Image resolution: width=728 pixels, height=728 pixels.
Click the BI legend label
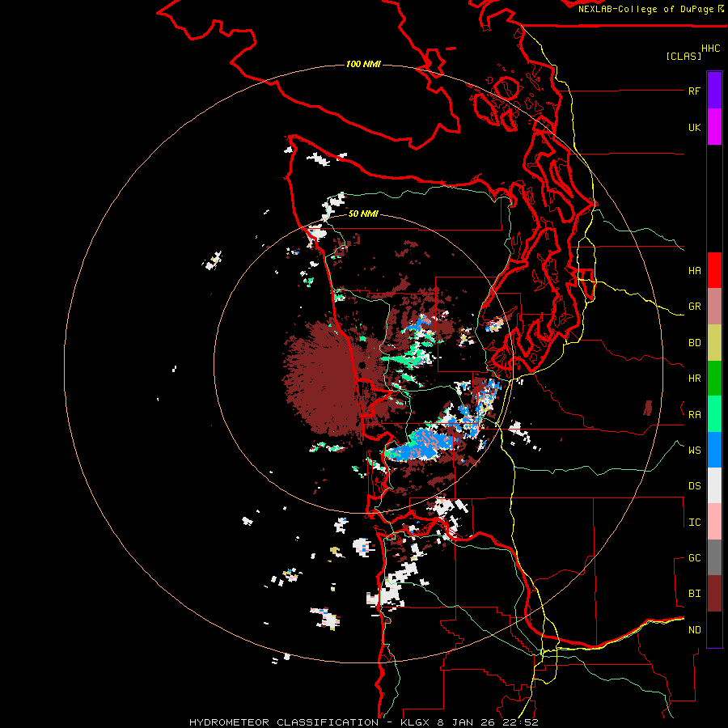(694, 594)
